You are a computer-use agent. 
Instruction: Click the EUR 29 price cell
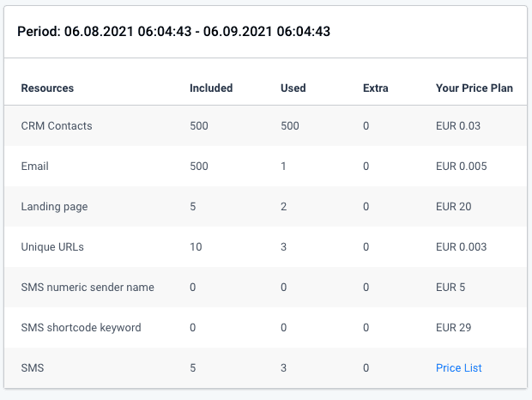(454, 328)
